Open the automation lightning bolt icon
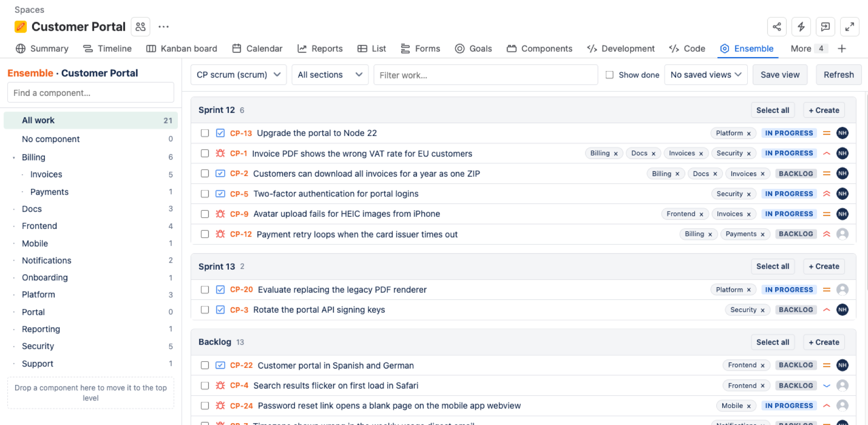 coord(801,27)
